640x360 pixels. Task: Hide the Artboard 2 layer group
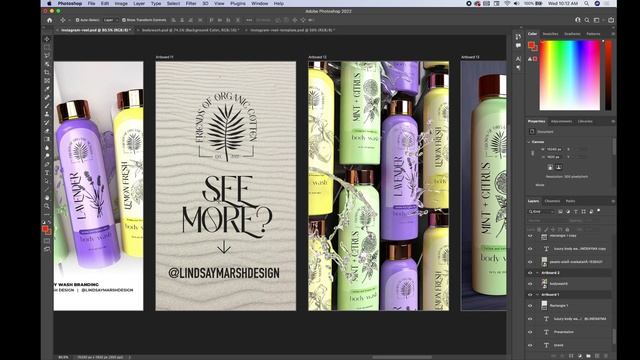530,273
